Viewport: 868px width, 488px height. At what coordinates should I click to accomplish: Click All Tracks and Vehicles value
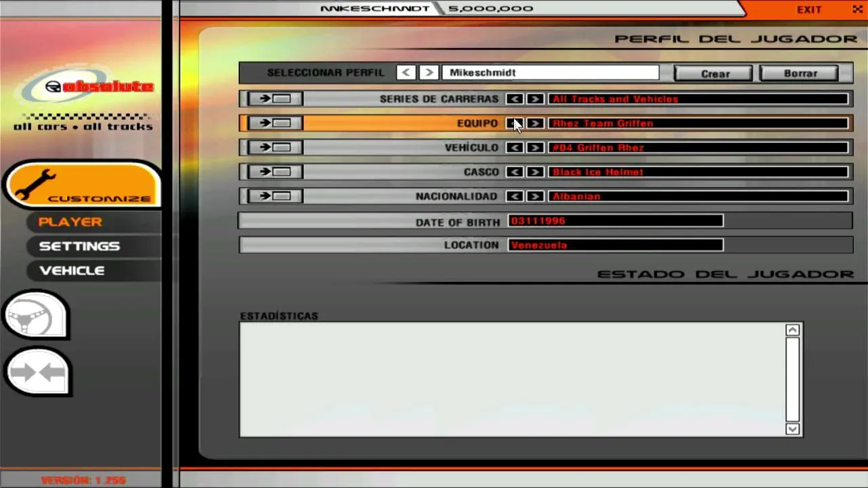point(698,99)
